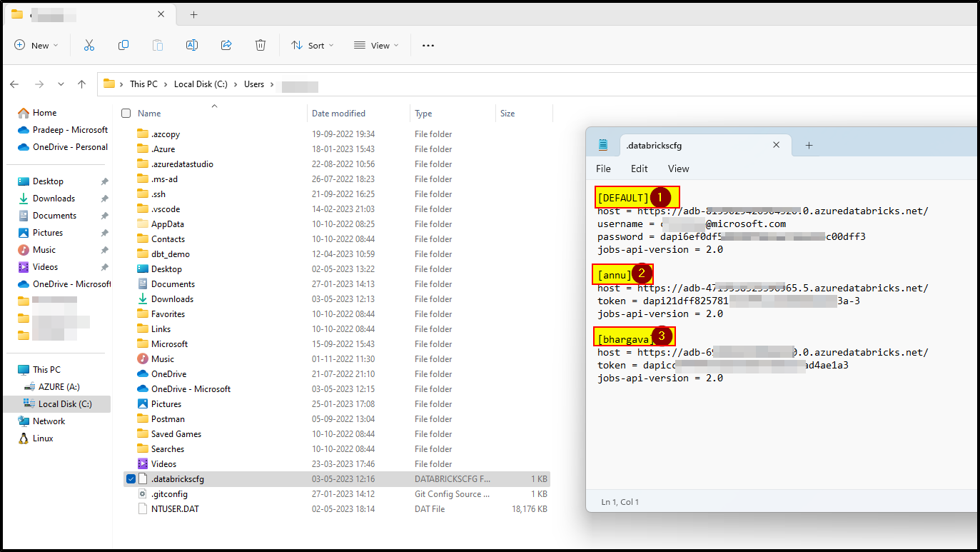Open the View menu in Notepad

[678, 169]
